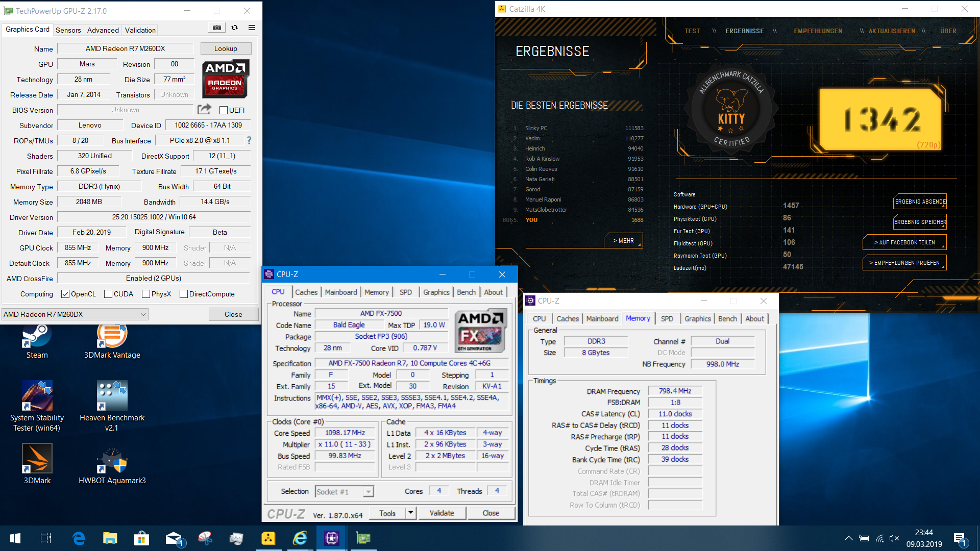Image resolution: width=980 pixels, height=551 pixels.
Task: Click GPU-Z refresh icon
Action: click(234, 28)
